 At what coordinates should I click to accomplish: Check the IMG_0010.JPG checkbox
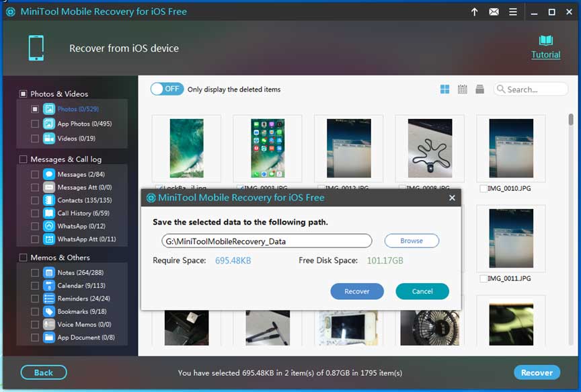click(483, 188)
